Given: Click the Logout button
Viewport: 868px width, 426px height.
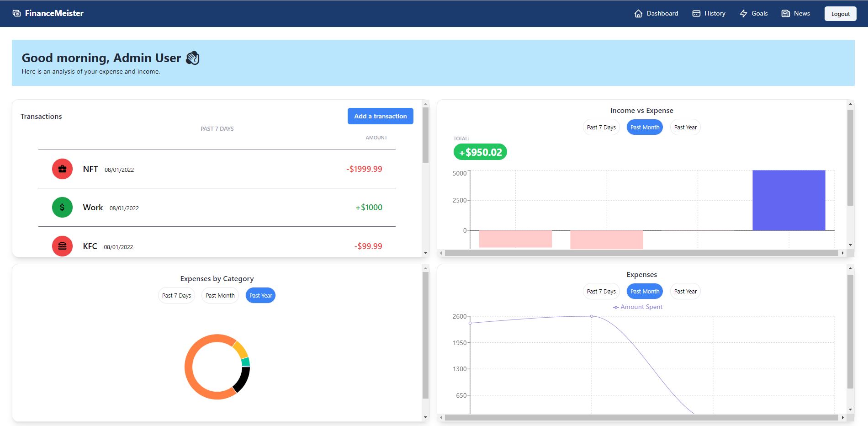Looking at the screenshot, I should [x=841, y=14].
